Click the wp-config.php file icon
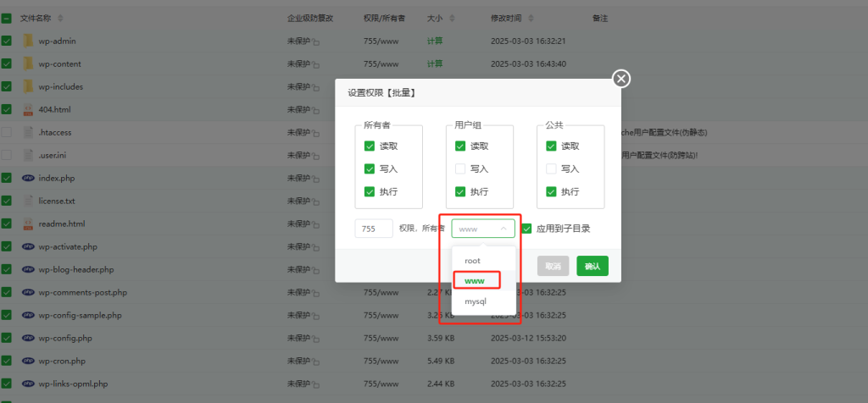The width and height of the screenshot is (868, 403). [x=28, y=338]
